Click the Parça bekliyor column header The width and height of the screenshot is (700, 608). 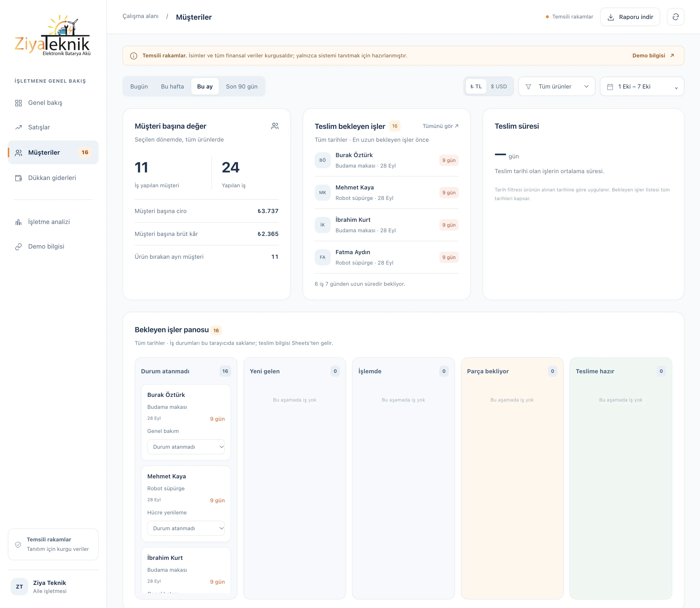click(512, 371)
